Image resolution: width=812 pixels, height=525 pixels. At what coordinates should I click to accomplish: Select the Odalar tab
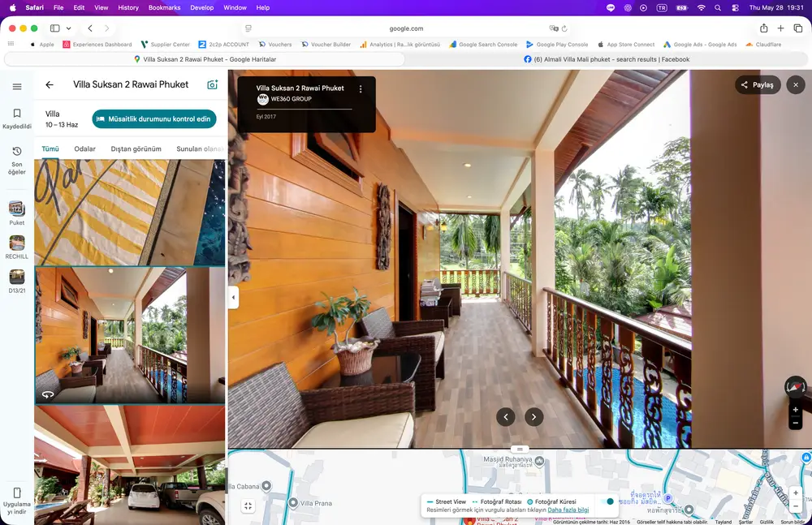pos(85,149)
